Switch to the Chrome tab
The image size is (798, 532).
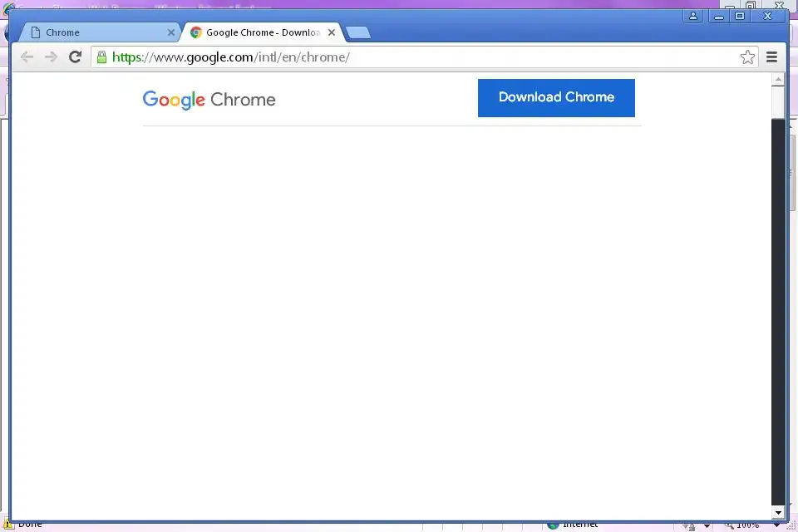99,32
